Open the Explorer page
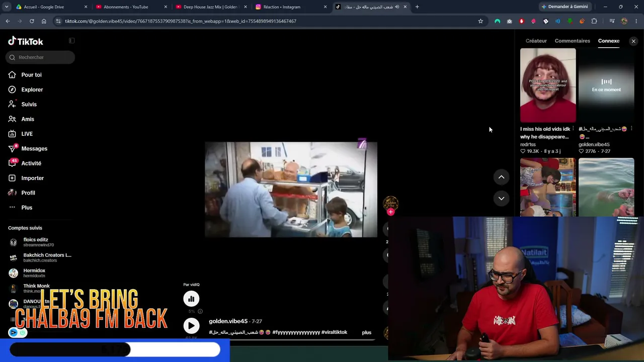The image size is (644, 362). tap(32, 89)
